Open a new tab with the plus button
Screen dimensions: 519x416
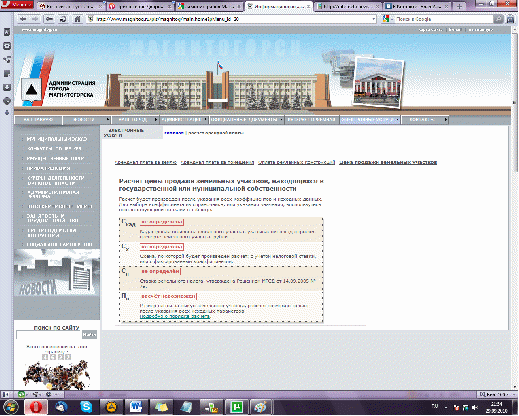pos(459,6)
